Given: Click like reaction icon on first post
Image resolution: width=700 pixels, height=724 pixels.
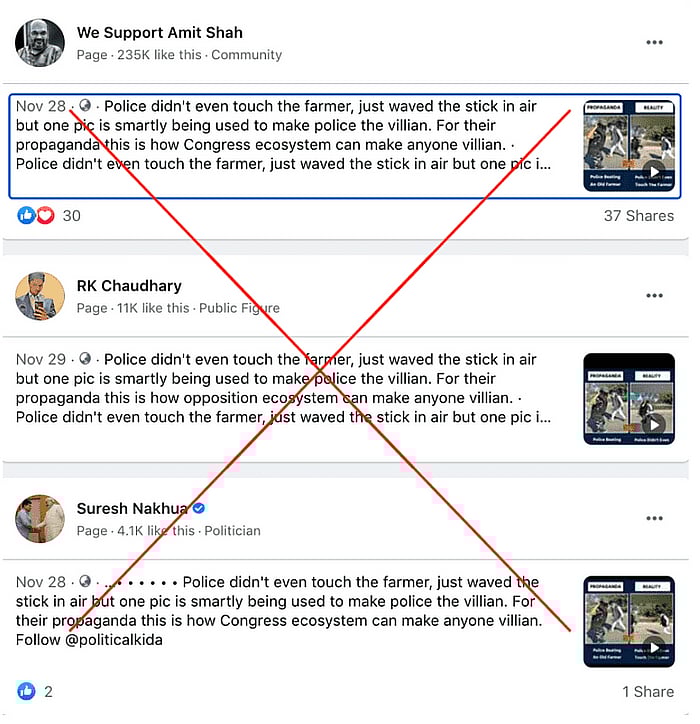Looking at the screenshot, I should (26, 216).
